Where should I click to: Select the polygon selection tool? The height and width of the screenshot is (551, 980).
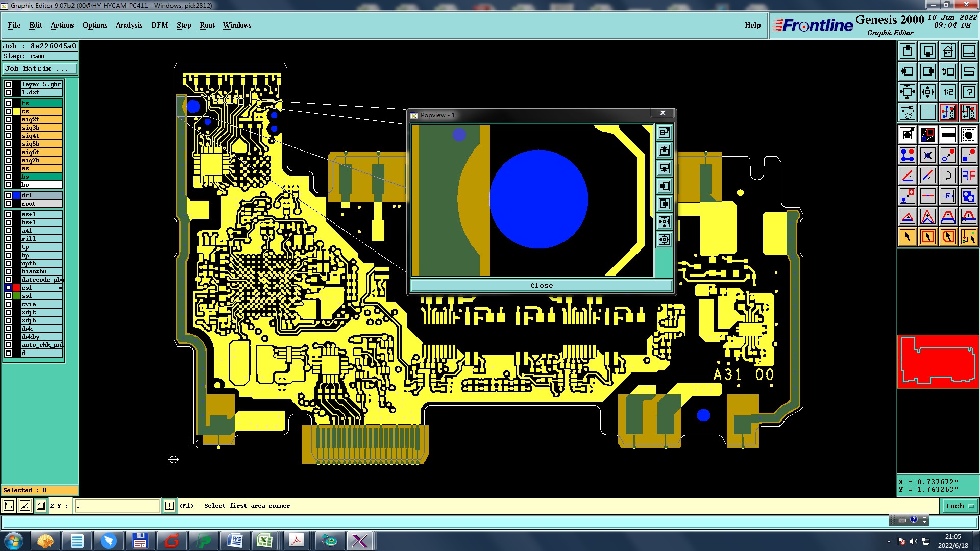[948, 236]
